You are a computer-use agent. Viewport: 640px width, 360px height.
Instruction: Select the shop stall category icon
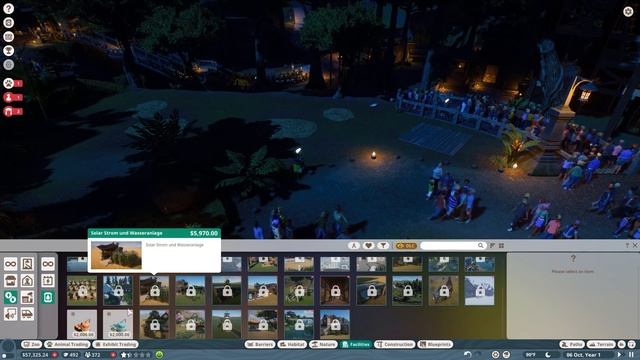click(x=11, y=280)
